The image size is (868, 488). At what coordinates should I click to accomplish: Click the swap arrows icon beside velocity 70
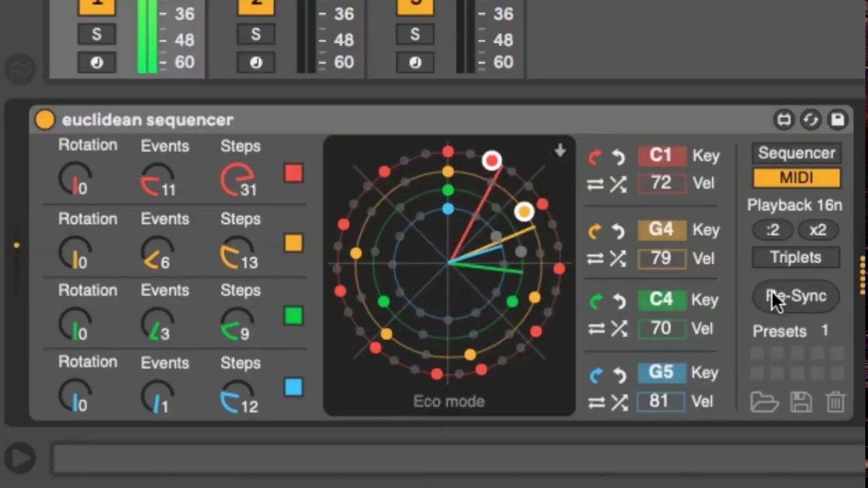595,329
